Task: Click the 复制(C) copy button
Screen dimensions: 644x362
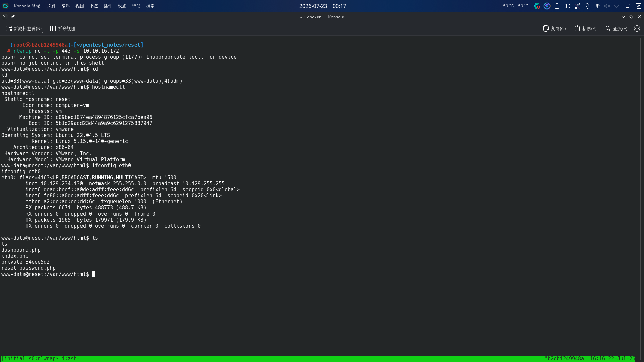Action: [554, 29]
